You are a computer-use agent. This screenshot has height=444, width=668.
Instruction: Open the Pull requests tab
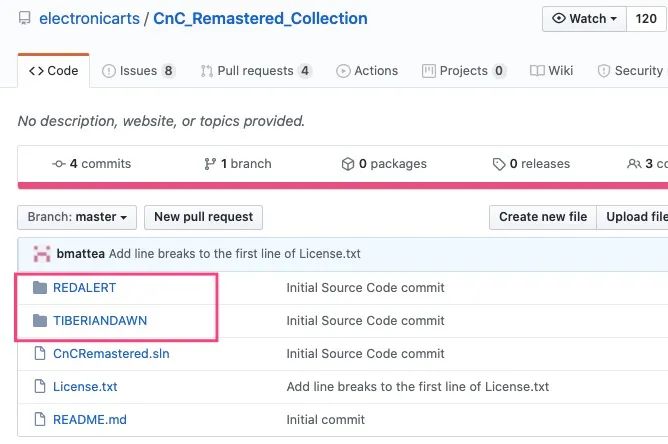[256, 71]
